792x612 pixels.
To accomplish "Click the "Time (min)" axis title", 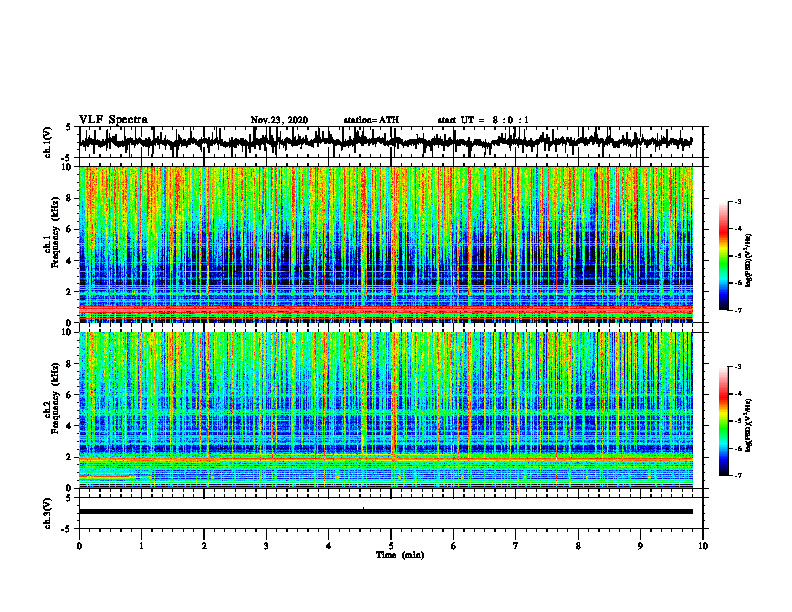I will 400,555.
